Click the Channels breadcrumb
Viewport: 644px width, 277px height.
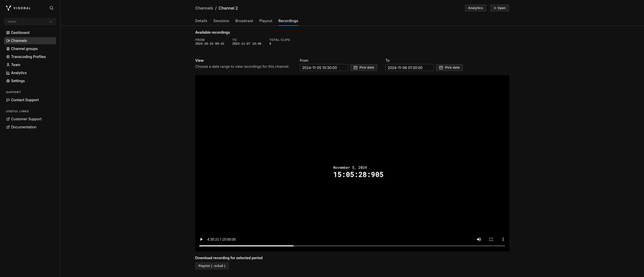click(204, 8)
